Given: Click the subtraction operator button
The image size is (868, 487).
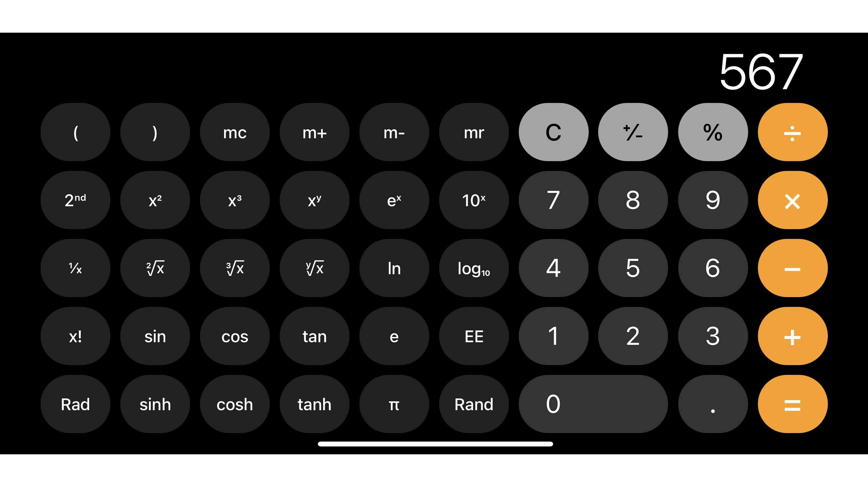Looking at the screenshot, I should [791, 268].
